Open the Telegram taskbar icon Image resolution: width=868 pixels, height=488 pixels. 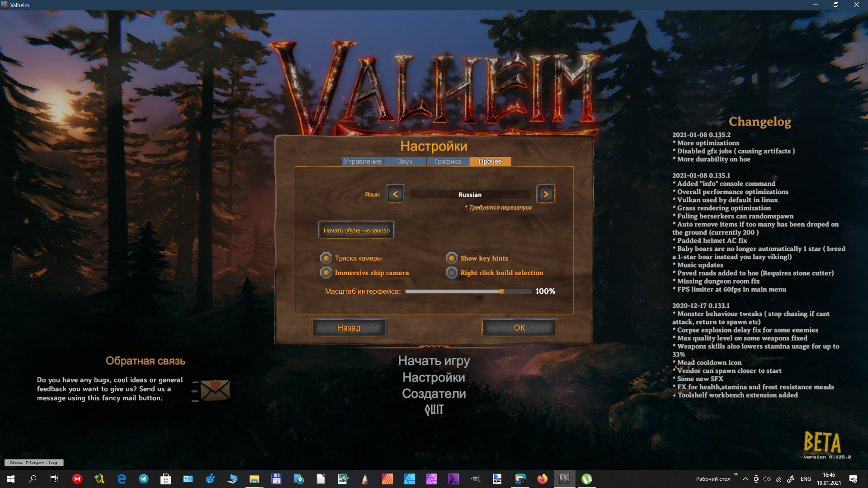pos(144,479)
